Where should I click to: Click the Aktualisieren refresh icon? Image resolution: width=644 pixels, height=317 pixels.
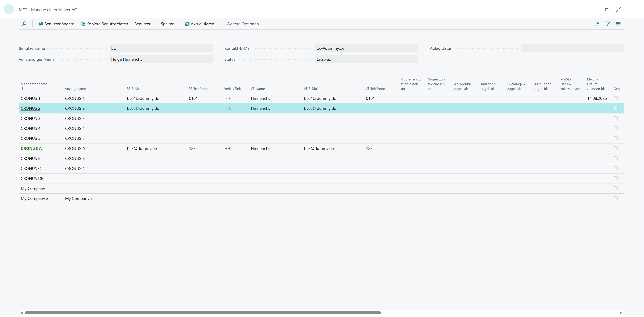tap(187, 24)
